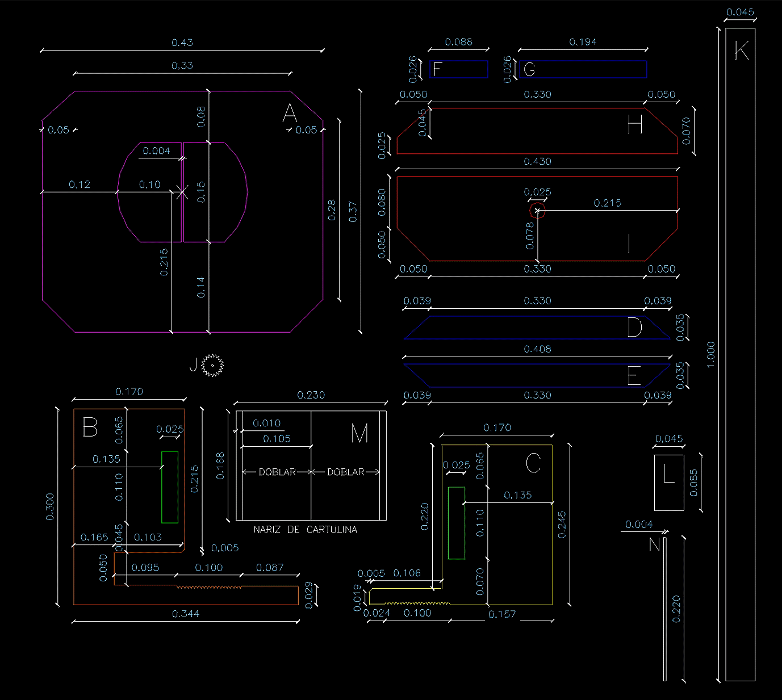Click the letter F label in blue rectangle
The image size is (782, 700).
pos(437,69)
